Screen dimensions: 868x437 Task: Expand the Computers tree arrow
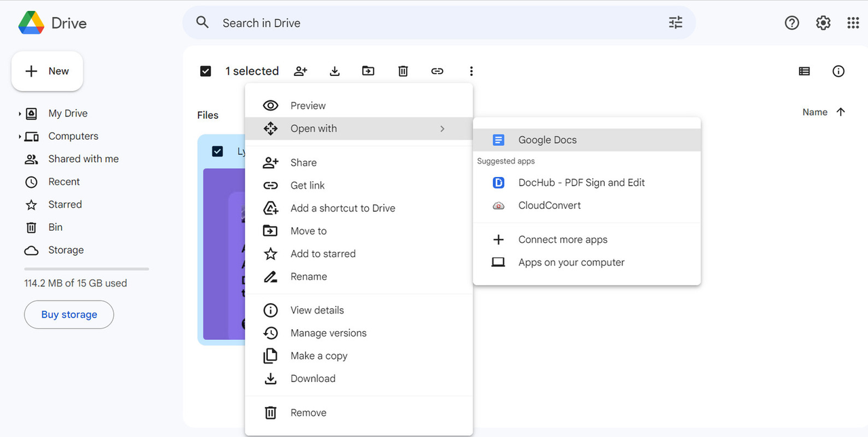click(x=20, y=137)
